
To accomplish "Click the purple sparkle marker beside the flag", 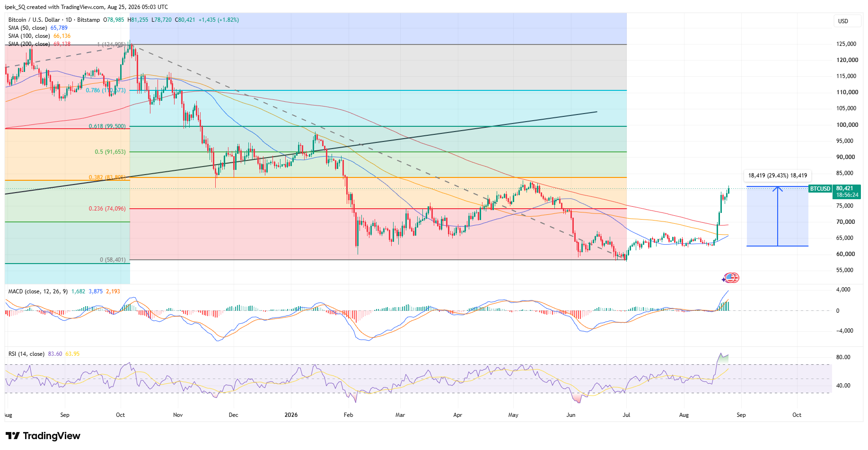I will click(x=724, y=279).
